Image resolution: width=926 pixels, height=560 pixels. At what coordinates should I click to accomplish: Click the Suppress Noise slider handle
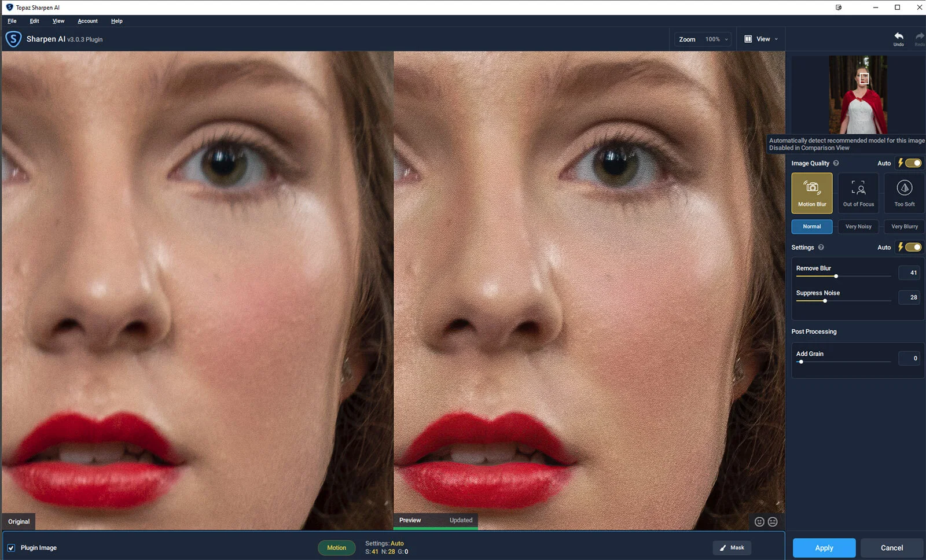click(825, 301)
